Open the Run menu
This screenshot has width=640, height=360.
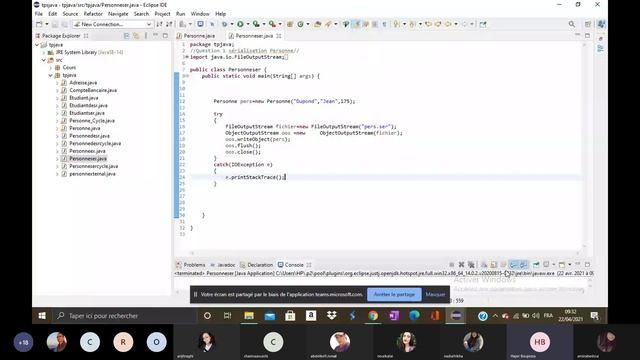180,14
